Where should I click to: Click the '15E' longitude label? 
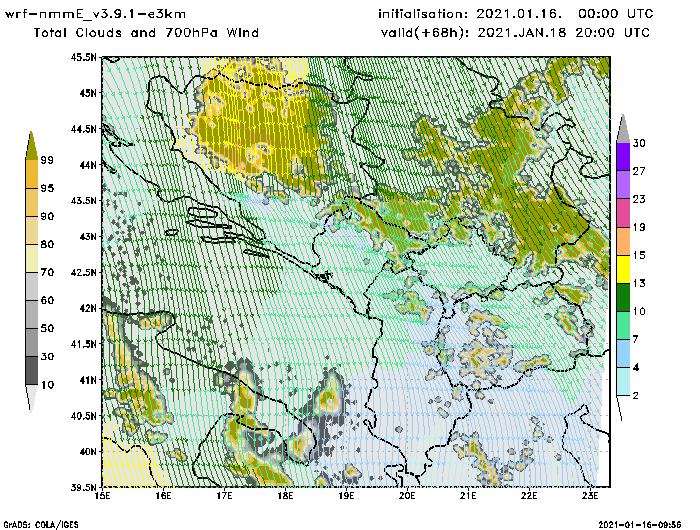click(102, 496)
